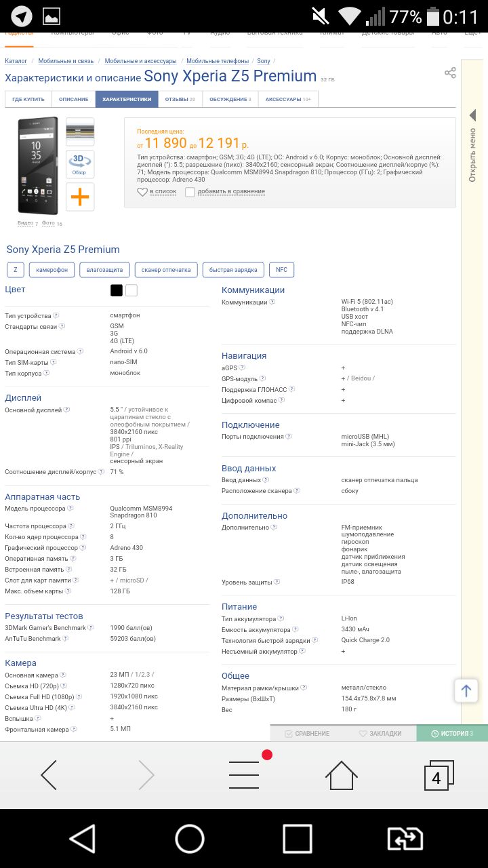Tap the small photo thumbnail above 3D
Screen dimensions: 488x868
coord(80,132)
